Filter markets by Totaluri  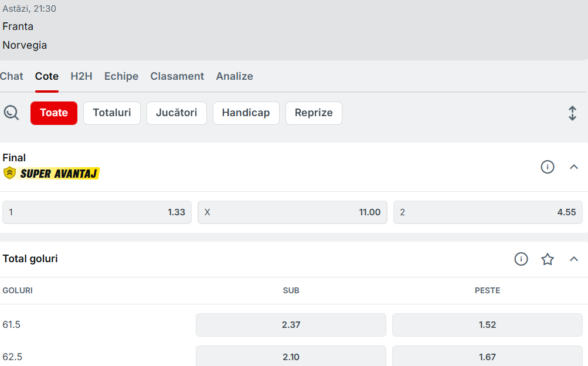pyautogui.click(x=112, y=113)
